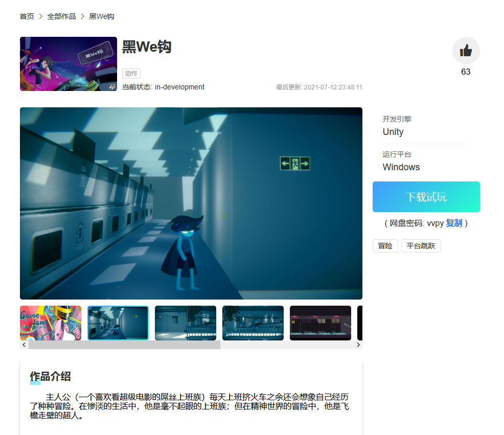The height and width of the screenshot is (435, 504).
Task: Click the 开发引擎 label
Action: (397, 119)
